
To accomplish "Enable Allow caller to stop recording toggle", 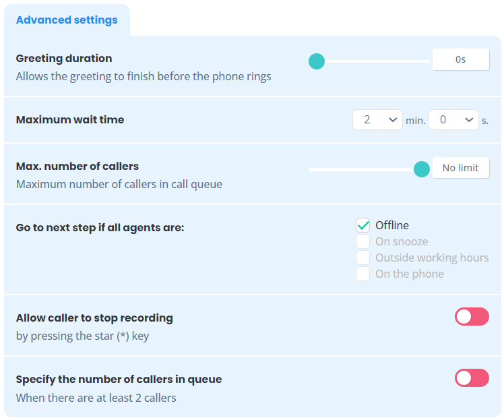I will click(472, 317).
